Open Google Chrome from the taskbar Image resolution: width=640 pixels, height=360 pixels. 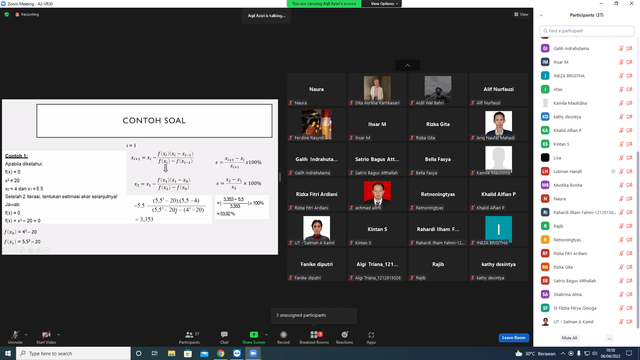pyautogui.click(x=220, y=353)
